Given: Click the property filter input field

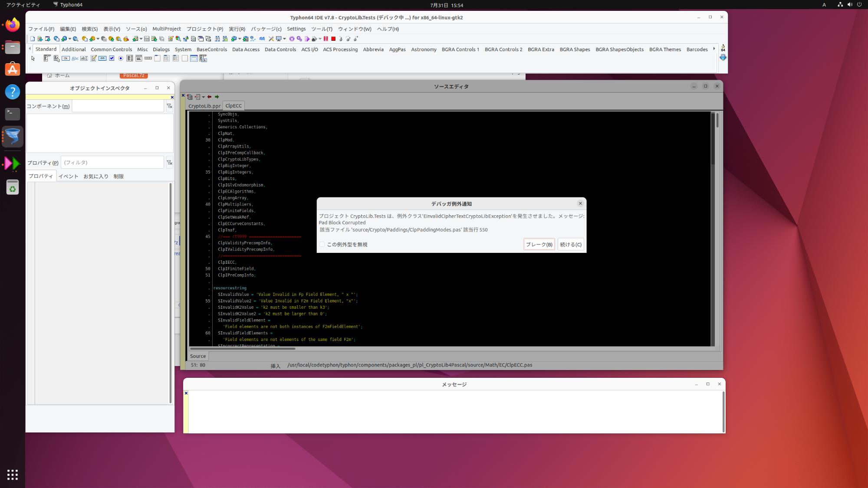Looking at the screenshot, I should tap(112, 162).
